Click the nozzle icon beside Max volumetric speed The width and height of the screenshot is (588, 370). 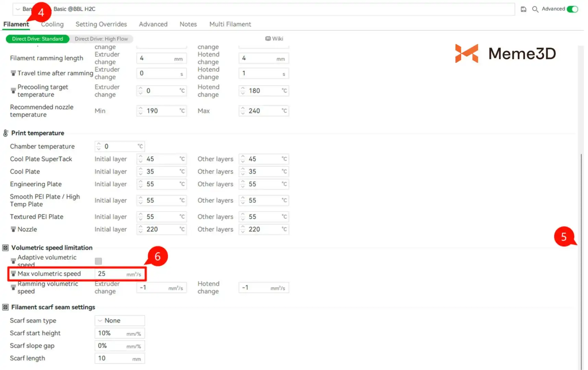coord(13,274)
